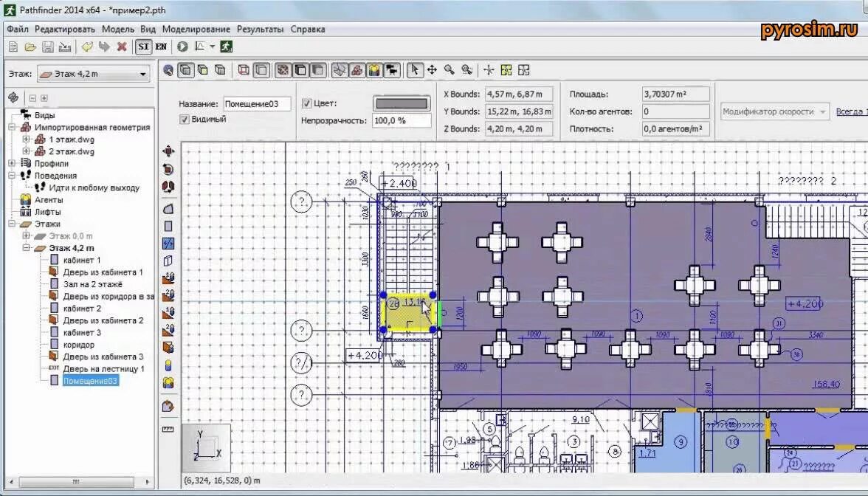
Task: Click the Import geometry icon
Action: pyautogui.click(x=65, y=47)
